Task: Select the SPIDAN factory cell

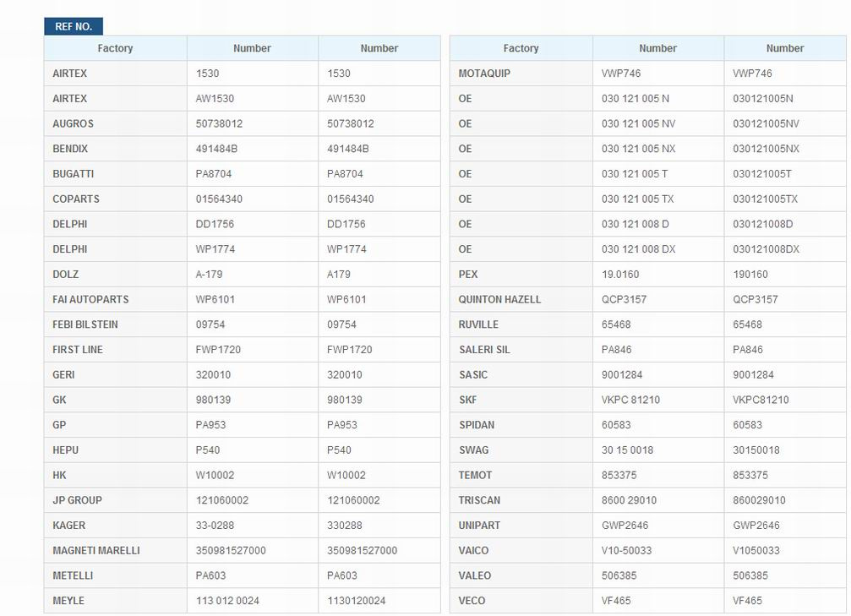Action: (x=521, y=425)
